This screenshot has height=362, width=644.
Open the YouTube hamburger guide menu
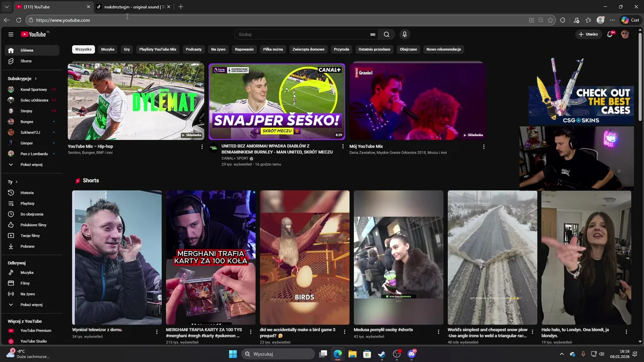11,34
